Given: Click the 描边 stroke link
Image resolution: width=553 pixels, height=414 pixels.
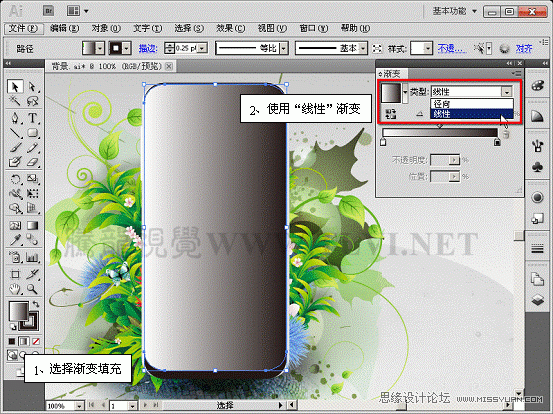Looking at the screenshot, I should [148, 48].
